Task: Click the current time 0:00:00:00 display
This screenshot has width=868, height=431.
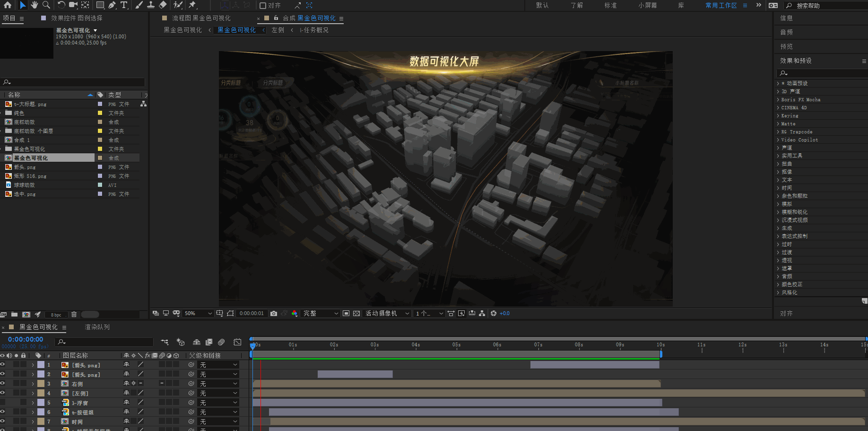Action: click(26, 339)
